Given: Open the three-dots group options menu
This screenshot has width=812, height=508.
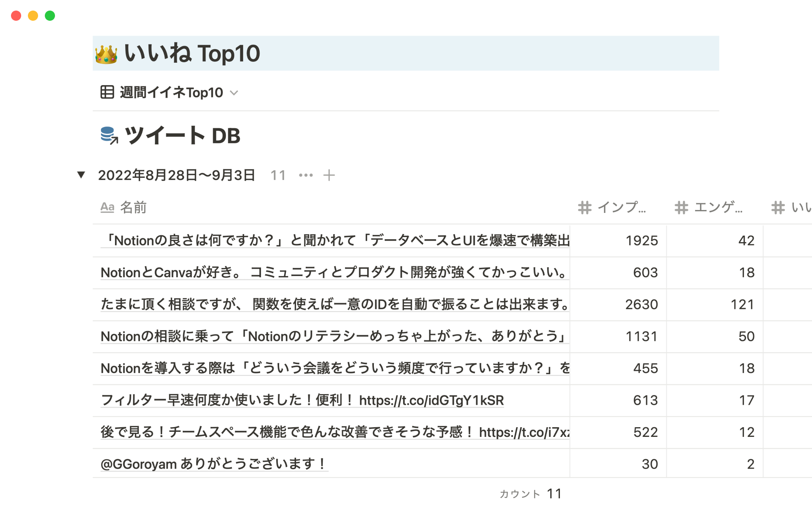Looking at the screenshot, I should tap(306, 175).
